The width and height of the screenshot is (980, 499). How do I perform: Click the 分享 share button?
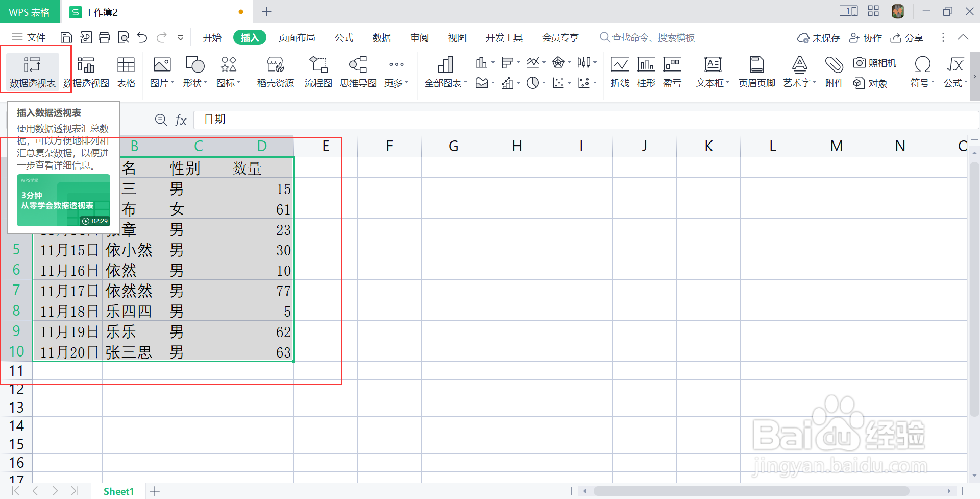pos(906,37)
